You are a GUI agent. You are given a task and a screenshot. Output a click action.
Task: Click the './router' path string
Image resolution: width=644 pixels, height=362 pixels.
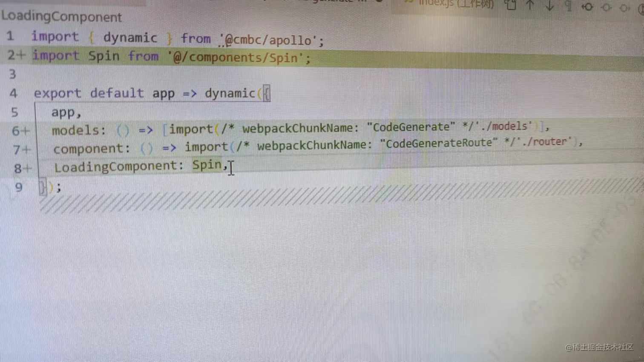point(544,141)
